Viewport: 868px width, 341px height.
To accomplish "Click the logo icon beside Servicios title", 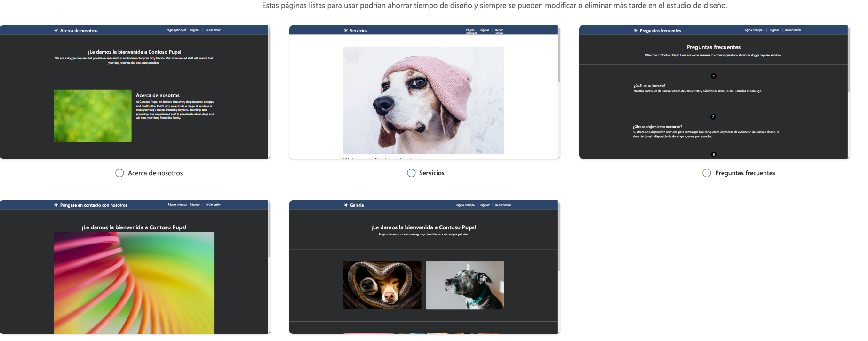I will pos(346,31).
